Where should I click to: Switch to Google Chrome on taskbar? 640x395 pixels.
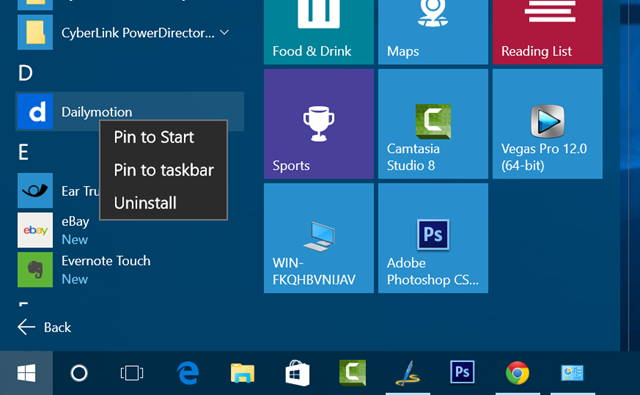[x=518, y=373]
